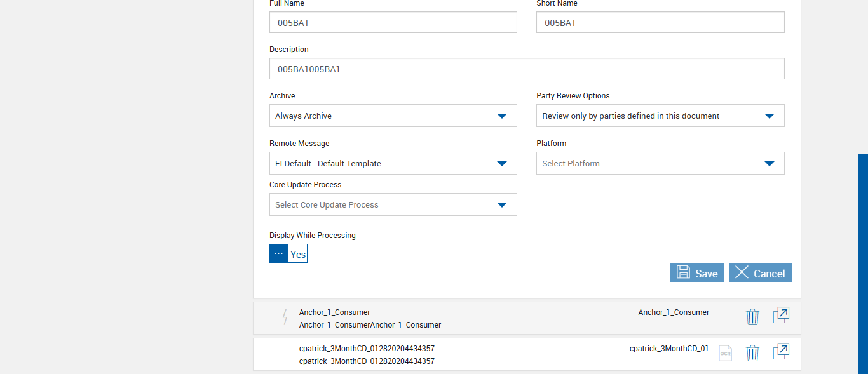This screenshot has height=374, width=868.
Task: Focus the Short Name text box
Action: [660, 23]
